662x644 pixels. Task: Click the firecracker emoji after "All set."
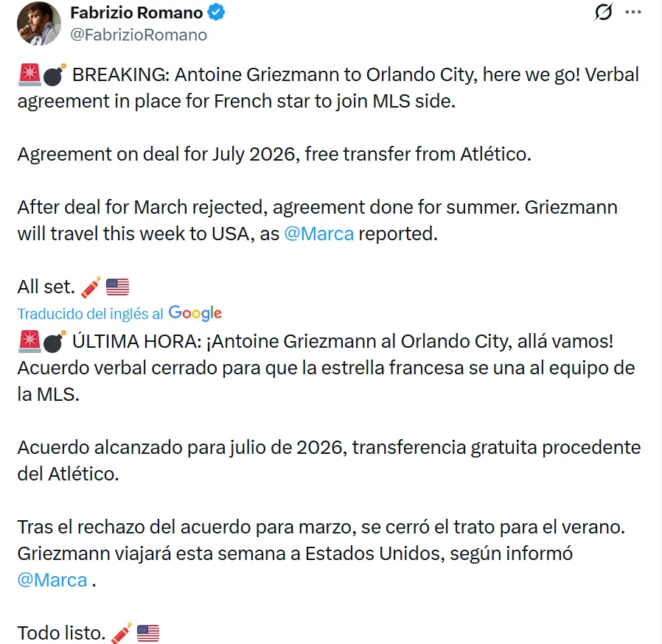[x=91, y=287]
